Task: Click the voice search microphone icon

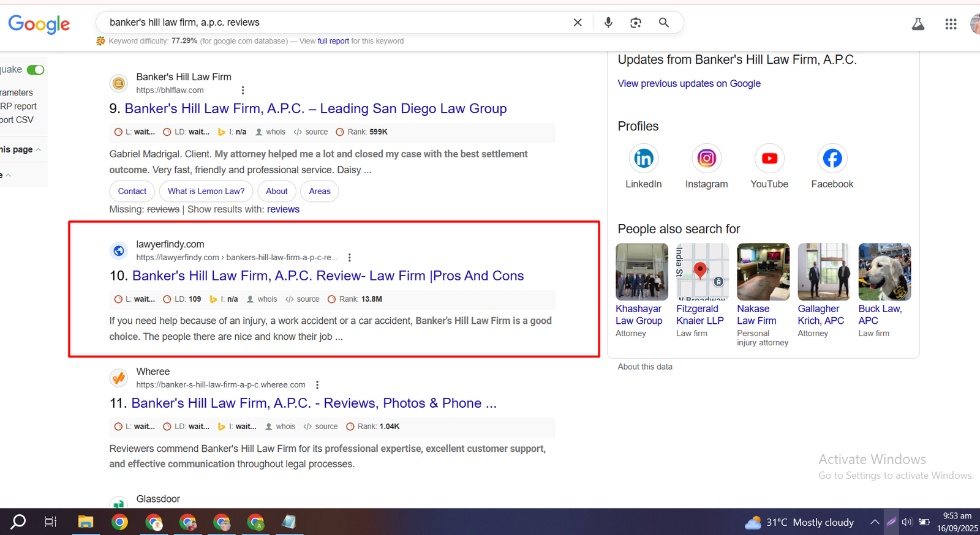Action: click(x=608, y=23)
